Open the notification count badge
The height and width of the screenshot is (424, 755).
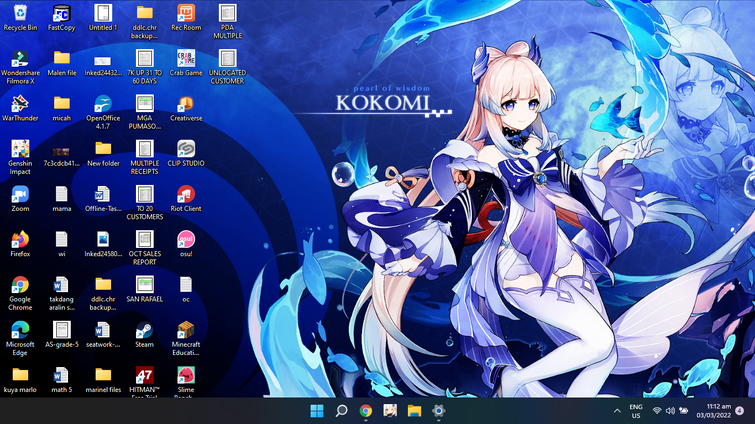click(740, 411)
